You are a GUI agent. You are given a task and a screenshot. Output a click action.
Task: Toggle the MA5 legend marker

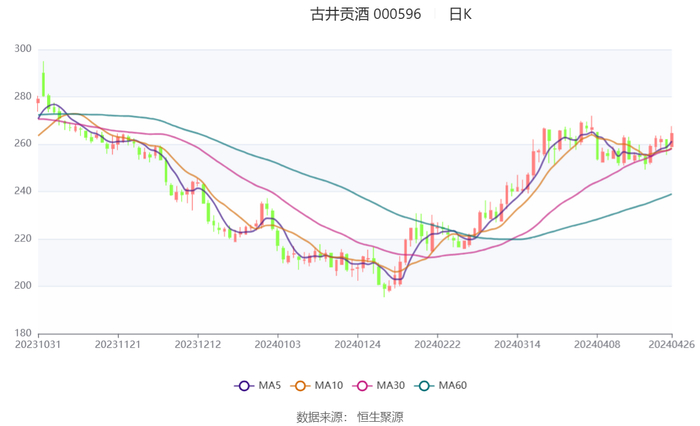coord(244,386)
